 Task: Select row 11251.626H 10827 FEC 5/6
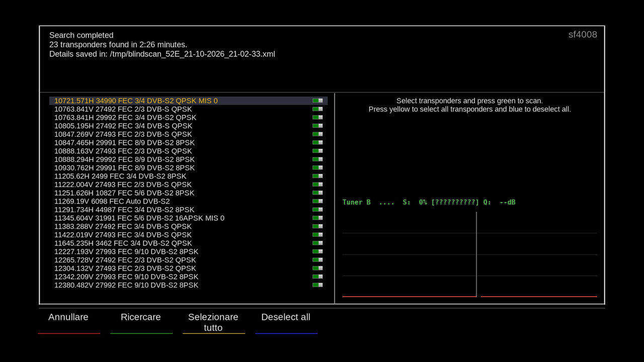tap(189, 193)
